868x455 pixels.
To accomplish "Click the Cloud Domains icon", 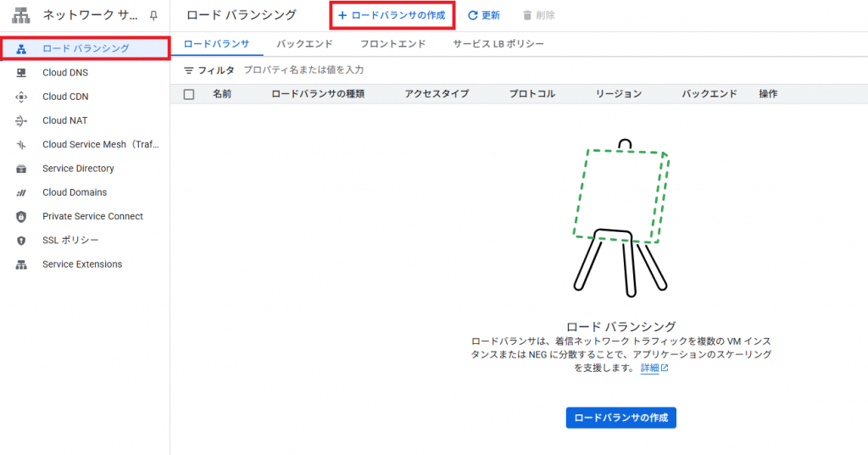I will [x=21, y=192].
